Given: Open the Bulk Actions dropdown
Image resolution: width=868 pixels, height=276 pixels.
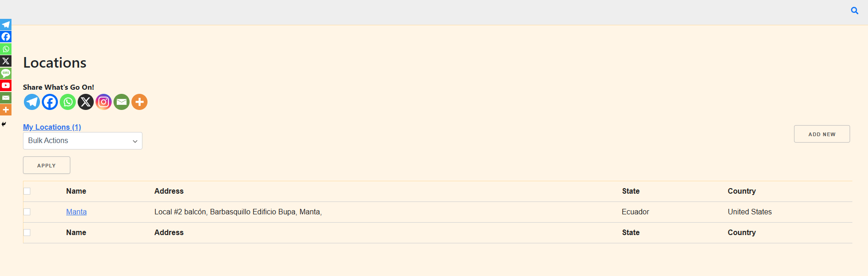Looking at the screenshot, I should tap(83, 141).
